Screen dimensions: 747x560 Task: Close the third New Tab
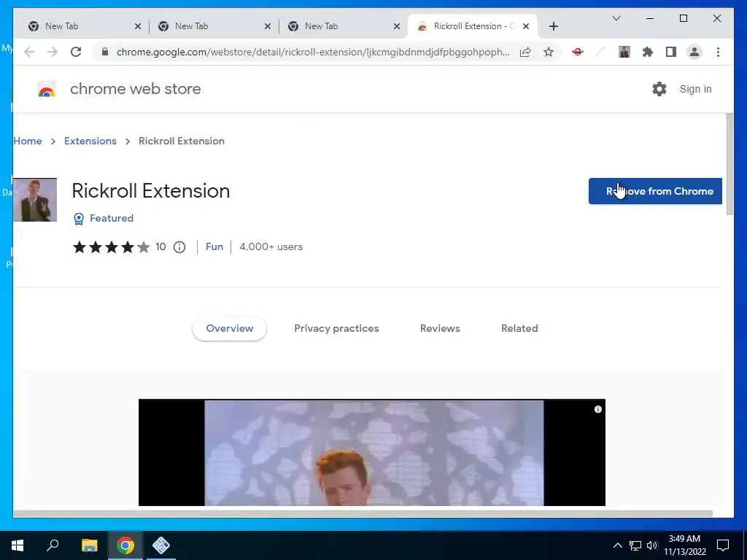397,26
